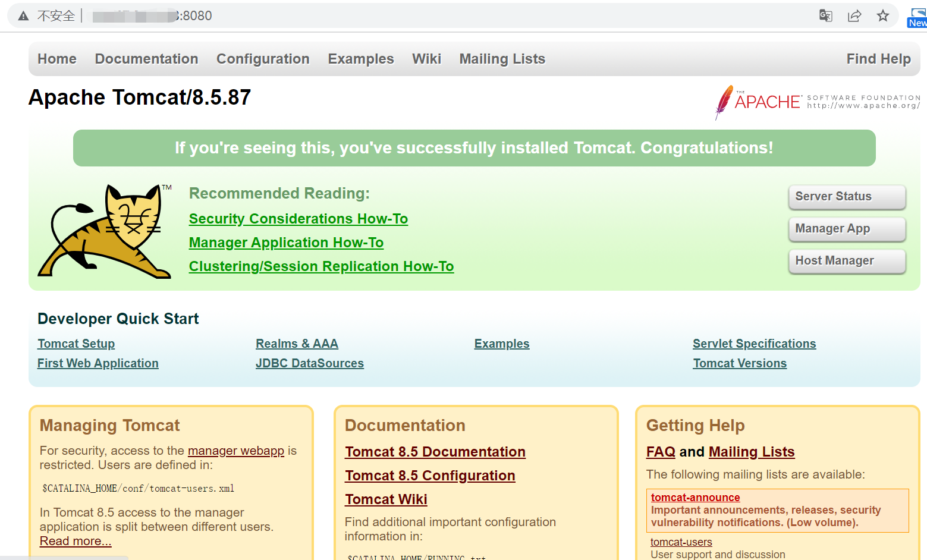Click the share page icon in address bar

pyautogui.click(x=854, y=16)
